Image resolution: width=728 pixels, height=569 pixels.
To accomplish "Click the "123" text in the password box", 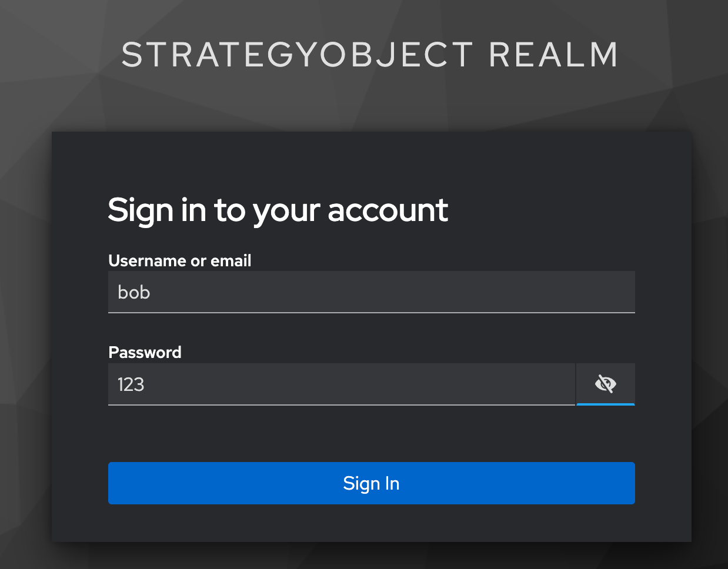I will click(x=131, y=384).
